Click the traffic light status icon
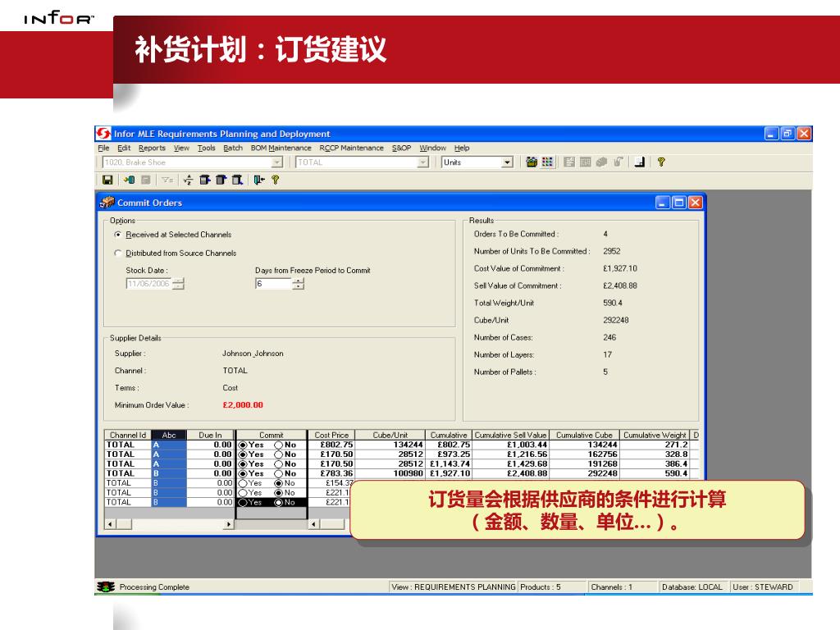 (106, 587)
